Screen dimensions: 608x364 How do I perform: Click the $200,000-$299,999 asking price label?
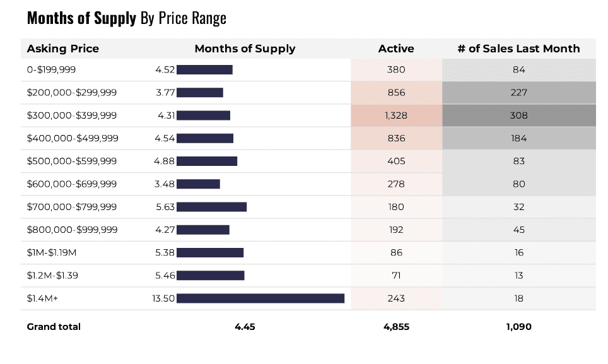(71, 93)
